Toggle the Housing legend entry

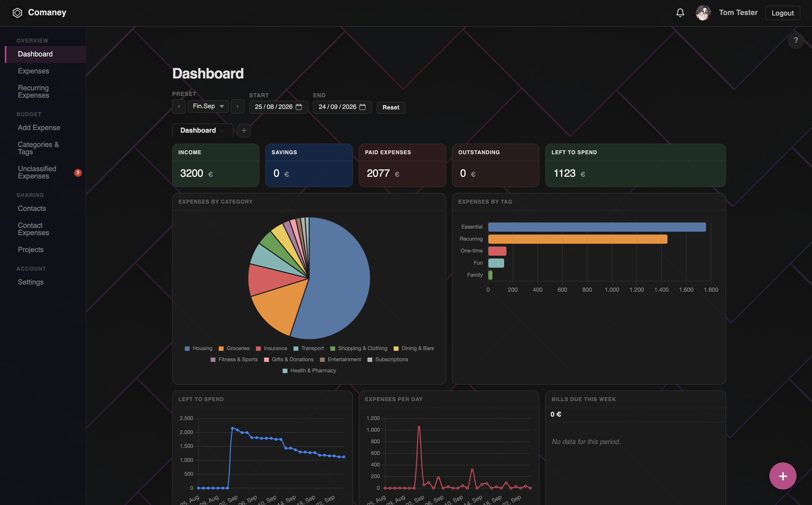(x=199, y=348)
